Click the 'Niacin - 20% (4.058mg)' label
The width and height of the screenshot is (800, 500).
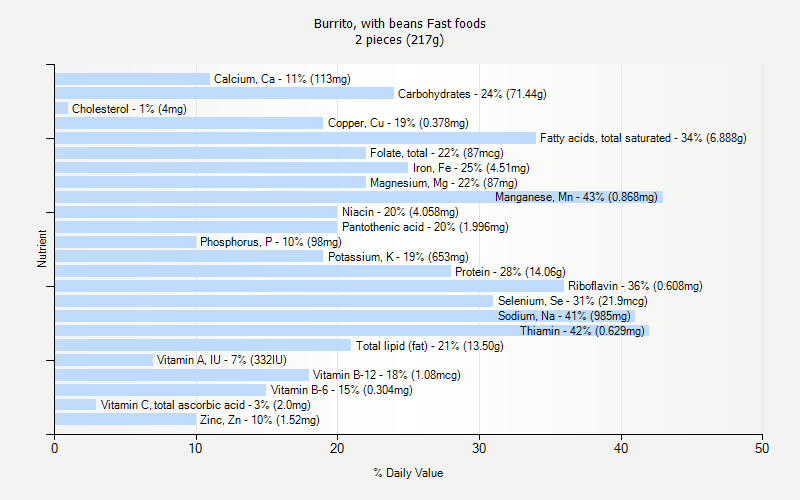click(400, 212)
